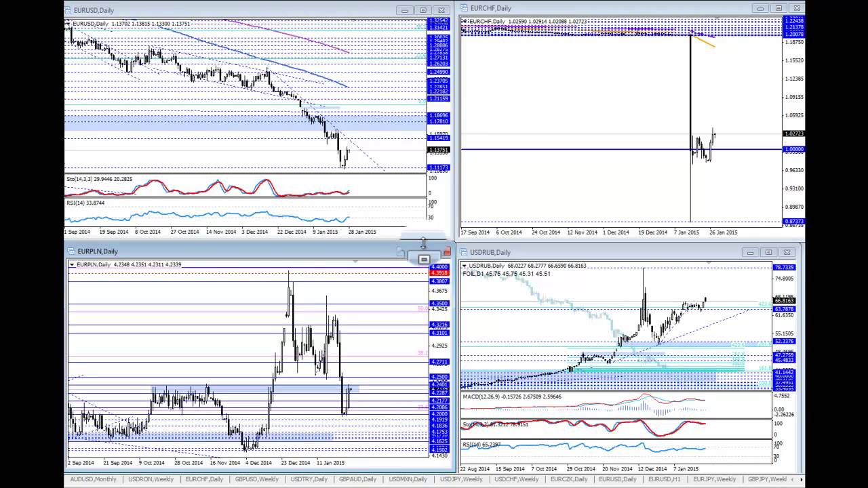Open the EURUSD,H1 chart tab
Screen dimensions: 868x488
(x=664, y=479)
